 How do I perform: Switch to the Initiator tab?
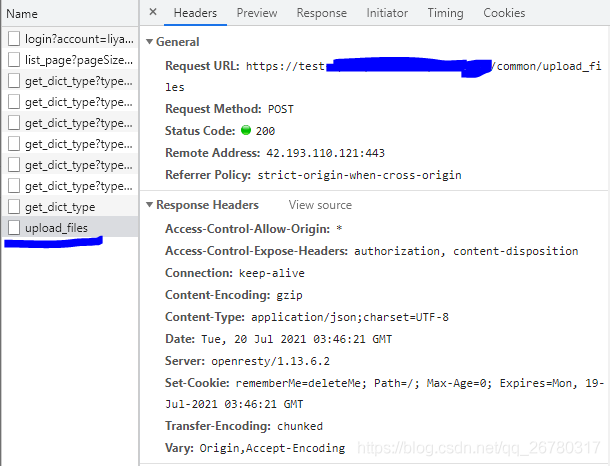(x=387, y=13)
